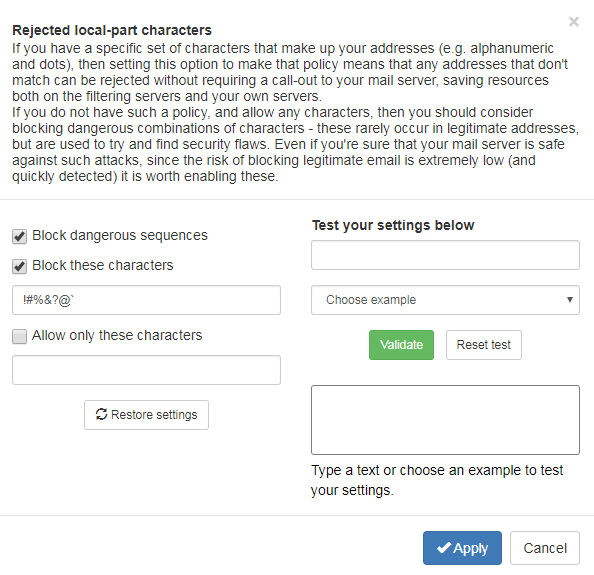
Task: Click the checkmark icon on Apply button
Action: (x=444, y=548)
